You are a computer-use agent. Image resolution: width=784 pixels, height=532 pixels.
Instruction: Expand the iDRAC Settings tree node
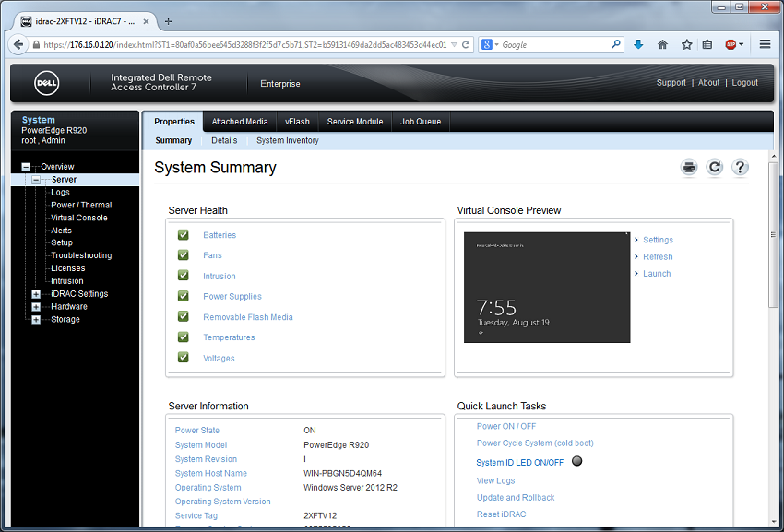(x=36, y=294)
